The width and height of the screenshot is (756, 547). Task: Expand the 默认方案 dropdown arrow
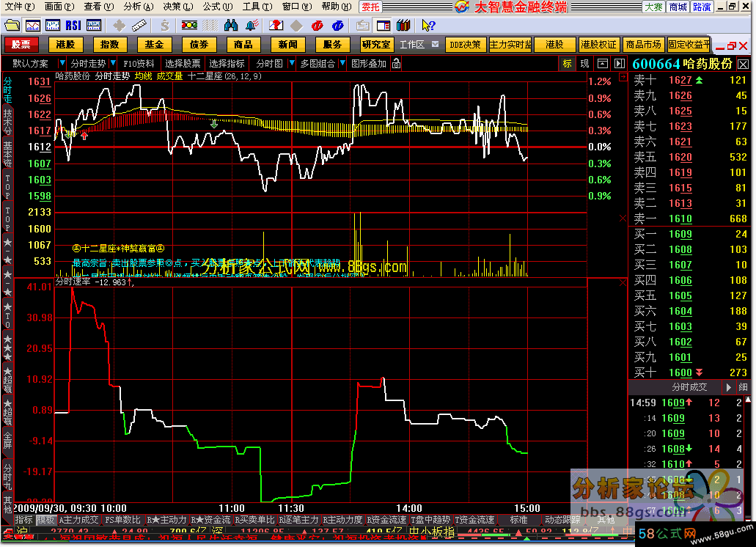pyautogui.click(x=62, y=64)
